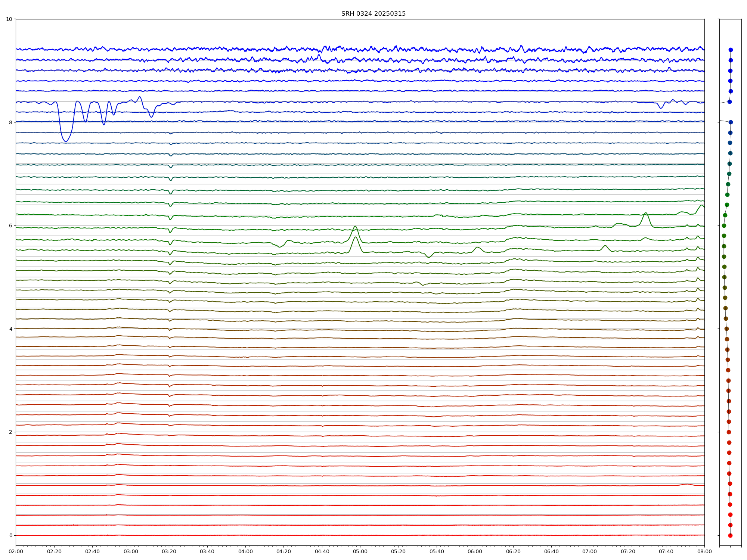Viewport: 747px width, 560px height.
Task: Click the 05:40 time axis label
Action: click(437, 551)
